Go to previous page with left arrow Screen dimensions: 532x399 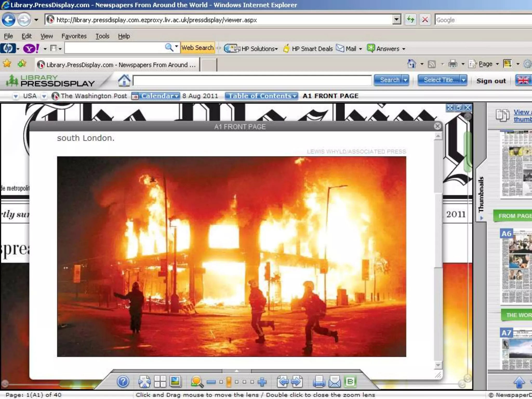pos(283,382)
